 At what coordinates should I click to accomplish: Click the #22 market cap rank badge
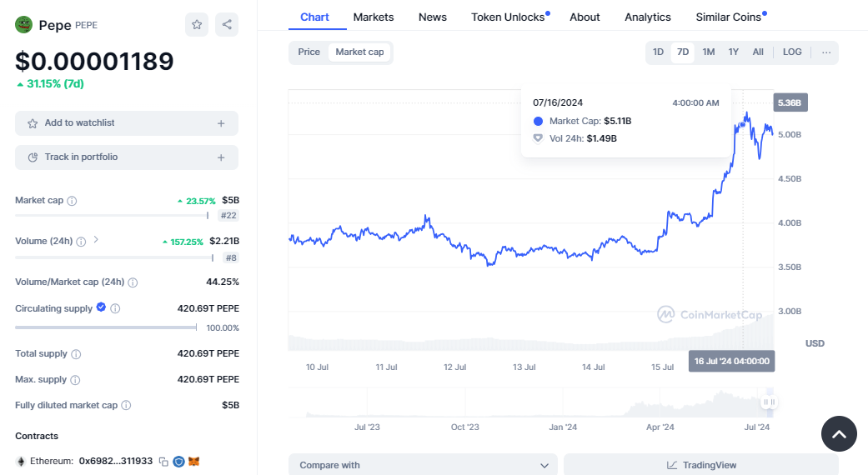pos(228,216)
